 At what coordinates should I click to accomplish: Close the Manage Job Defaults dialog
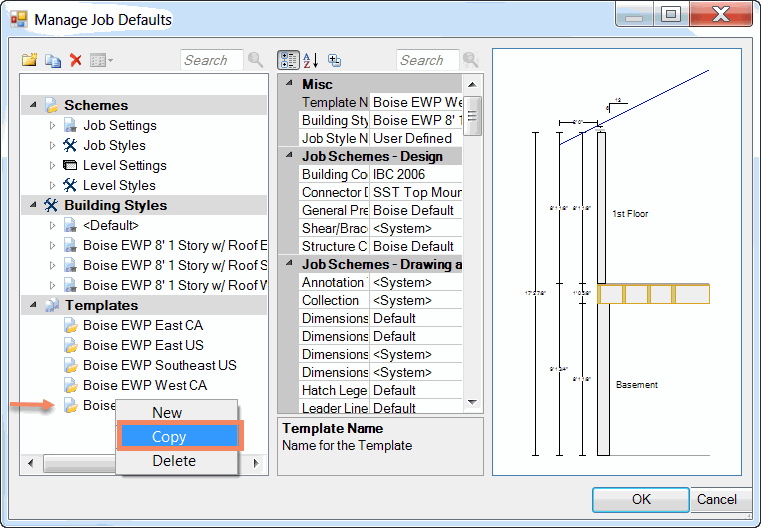721,14
